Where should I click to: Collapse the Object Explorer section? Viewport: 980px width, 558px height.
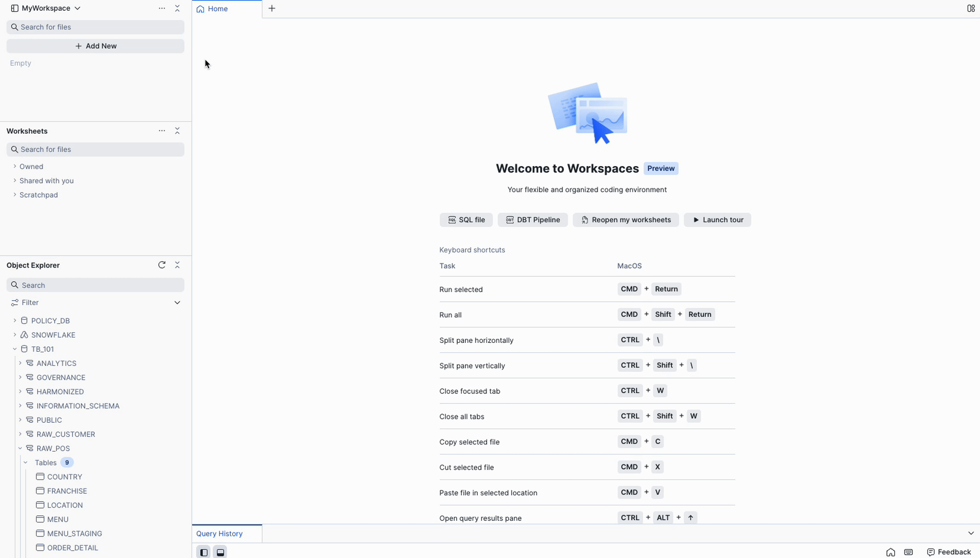pos(177,265)
